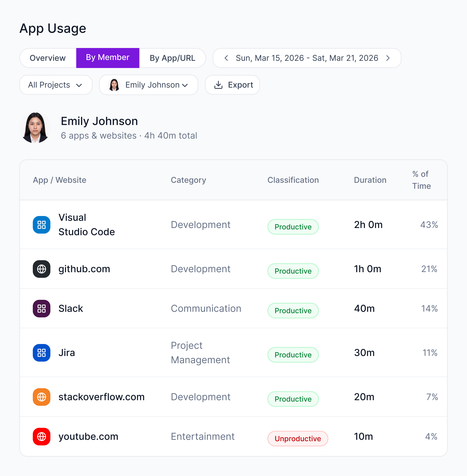Click the Visual Studio Code app icon

pos(41,225)
